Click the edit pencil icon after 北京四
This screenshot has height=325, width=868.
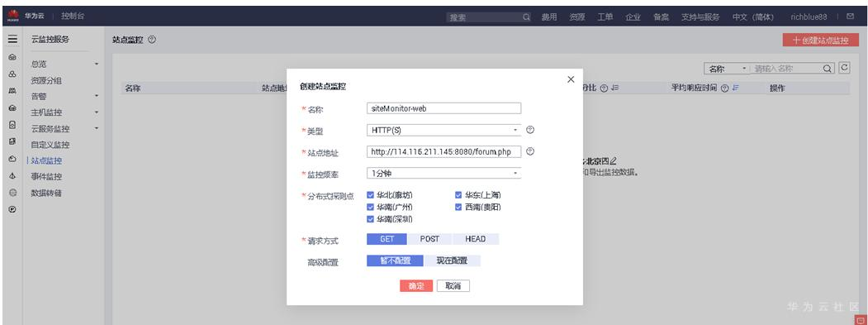point(613,160)
